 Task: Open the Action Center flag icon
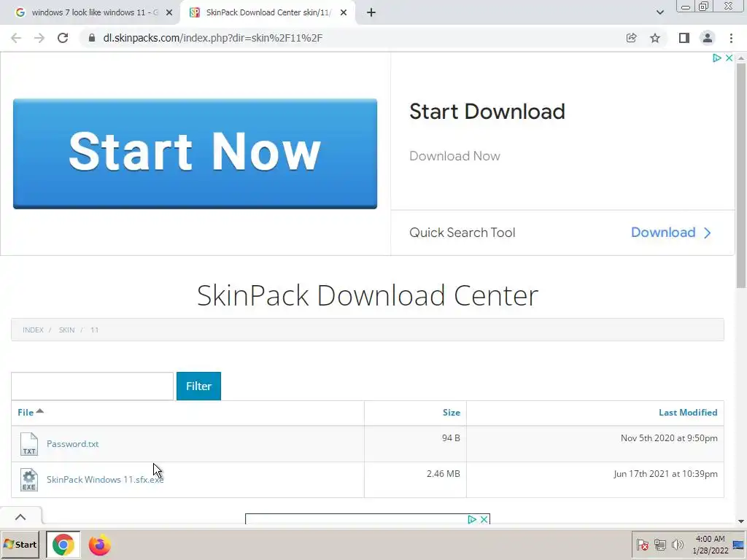point(642,545)
